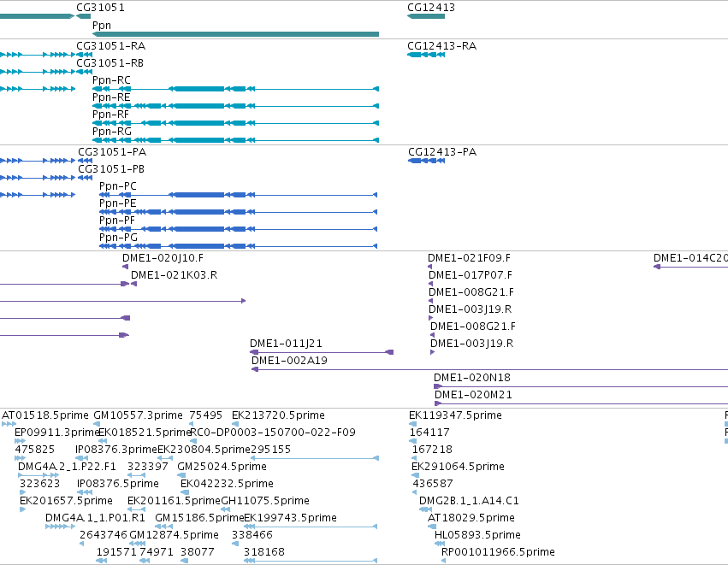Select the CG31051-PB protein label
This screenshot has width=728, height=565.
pos(111,169)
